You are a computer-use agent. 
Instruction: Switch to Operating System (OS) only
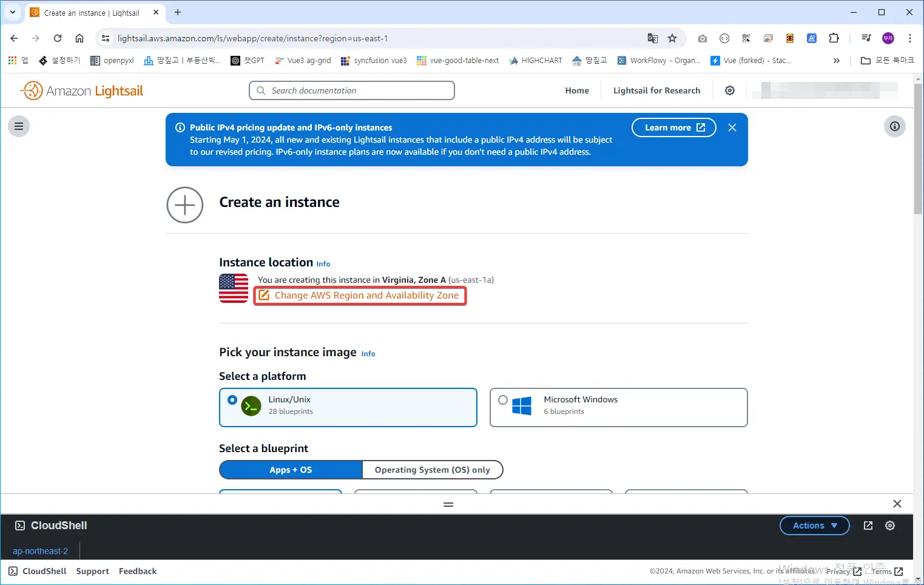coord(433,470)
